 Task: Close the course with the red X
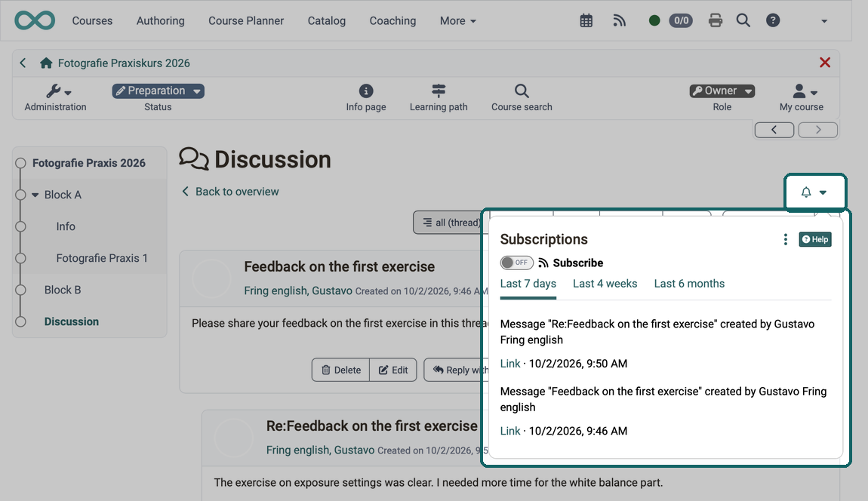point(825,63)
